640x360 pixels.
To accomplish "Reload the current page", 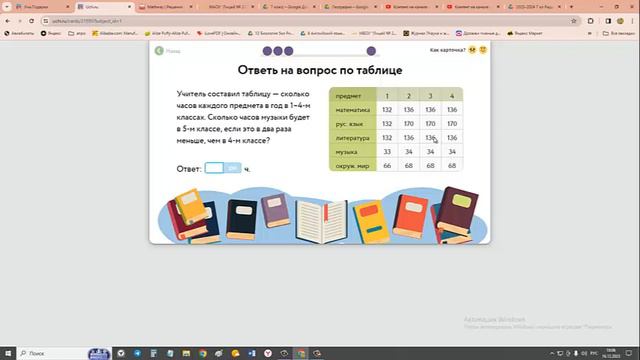I will pyautogui.click(x=31, y=21).
